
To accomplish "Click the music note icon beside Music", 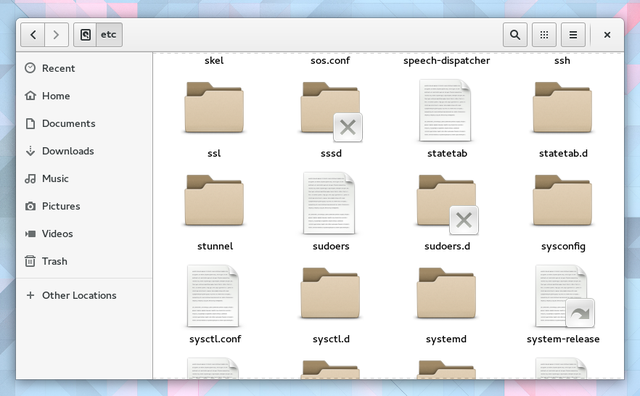I will 30,178.
